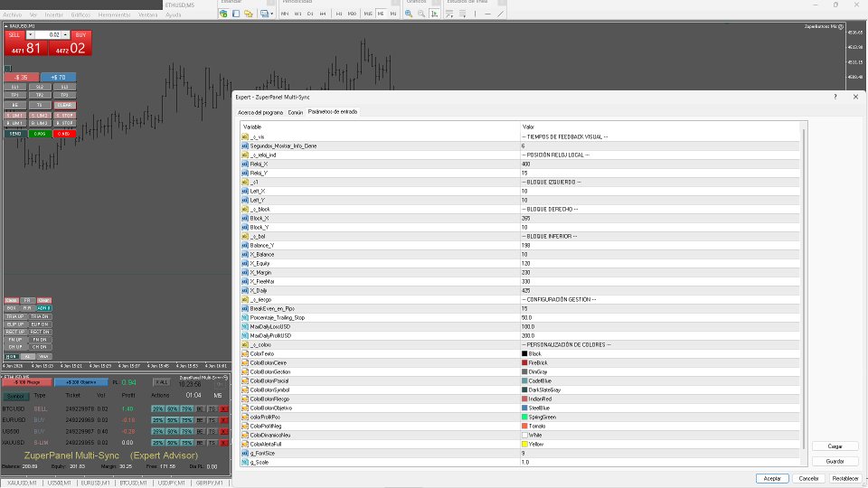Click the Restablecer button

[845, 479]
